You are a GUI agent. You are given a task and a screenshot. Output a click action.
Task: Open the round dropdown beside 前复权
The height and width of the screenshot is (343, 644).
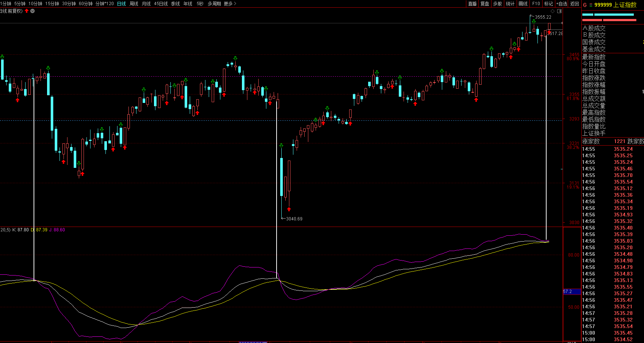[32, 11]
